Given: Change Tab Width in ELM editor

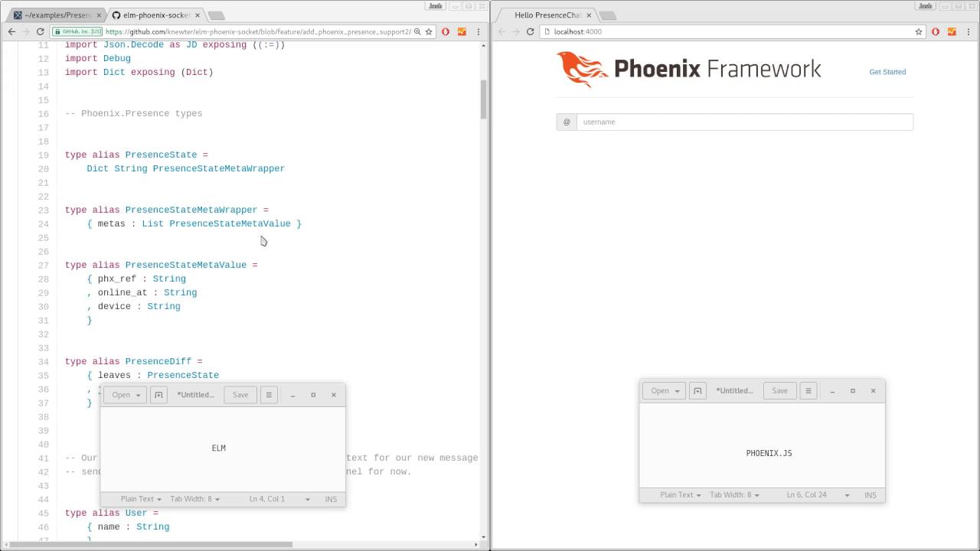Looking at the screenshot, I should (195, 499).
